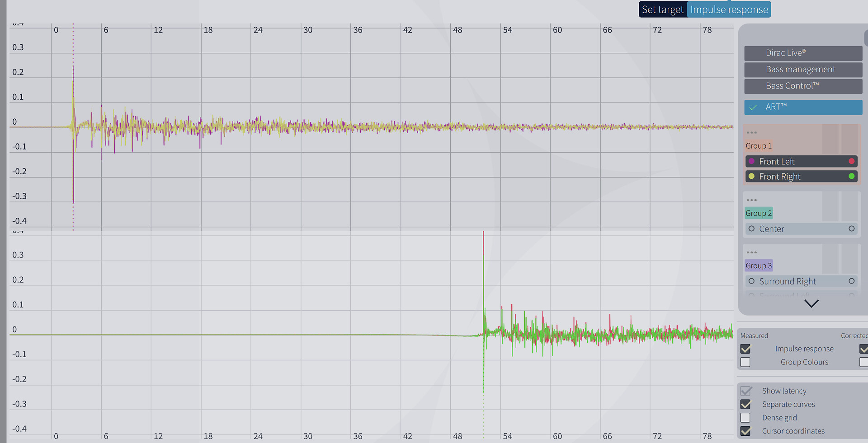Viewport: 868px width, 443px height.
Task: Toggle the Measured Impulse response checkbox
Action: (745, 349)
